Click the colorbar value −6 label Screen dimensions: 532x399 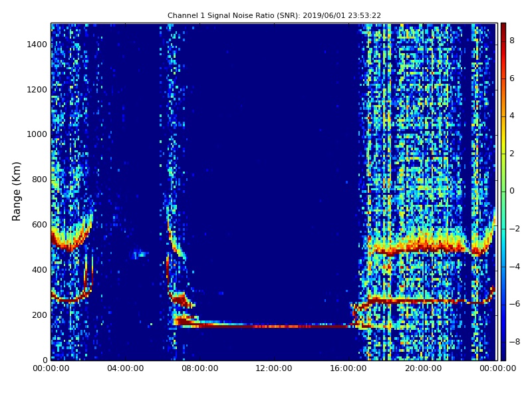(x=515, y=304)
